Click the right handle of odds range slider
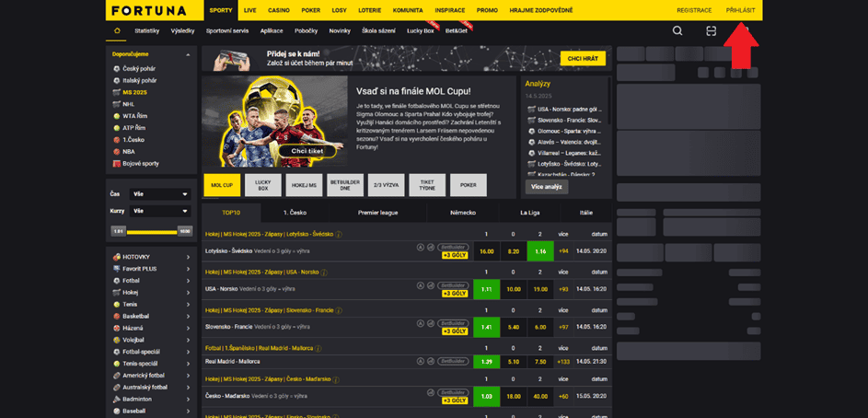 point(185,231)
